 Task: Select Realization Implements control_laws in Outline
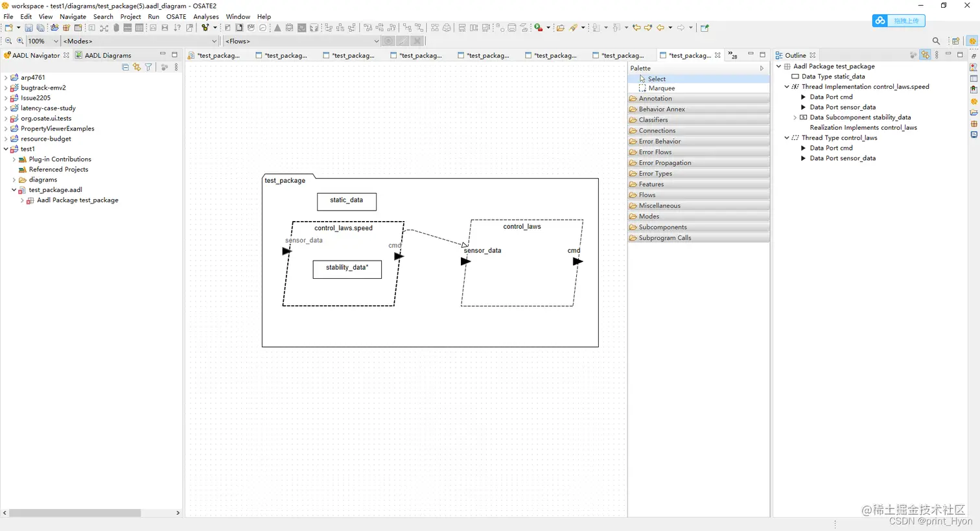tap(863, 128)
